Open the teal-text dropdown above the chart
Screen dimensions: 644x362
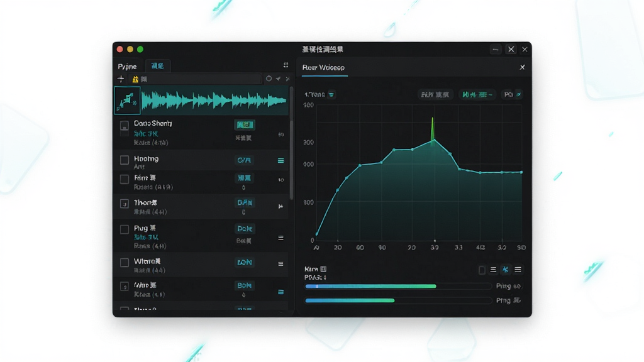point(477,95)
